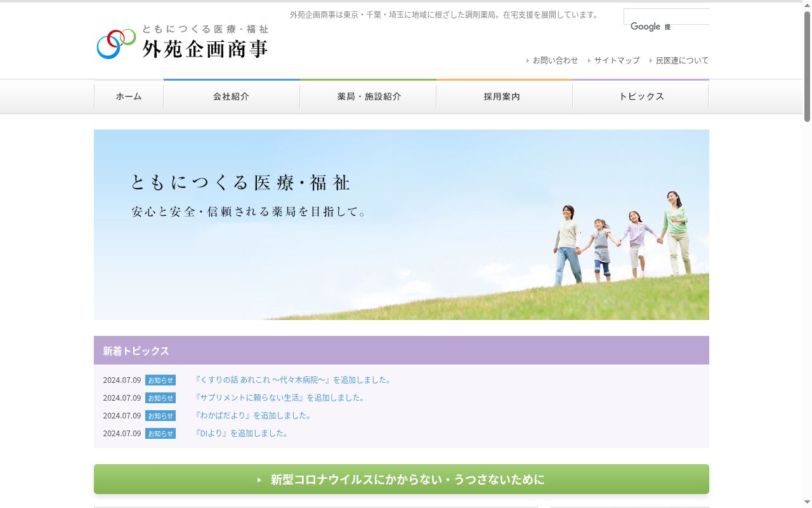Image resolution: width=812 pixels, height=508 pixels.
Task: Click the お知らせ tag beside サプリメント row
Action: click(160, 398)
